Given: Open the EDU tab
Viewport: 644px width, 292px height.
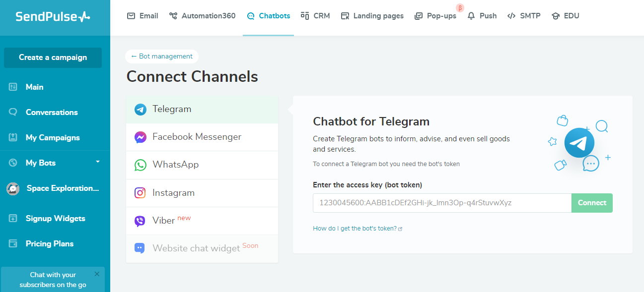Looking at the screenshot, I should point(565,16).
